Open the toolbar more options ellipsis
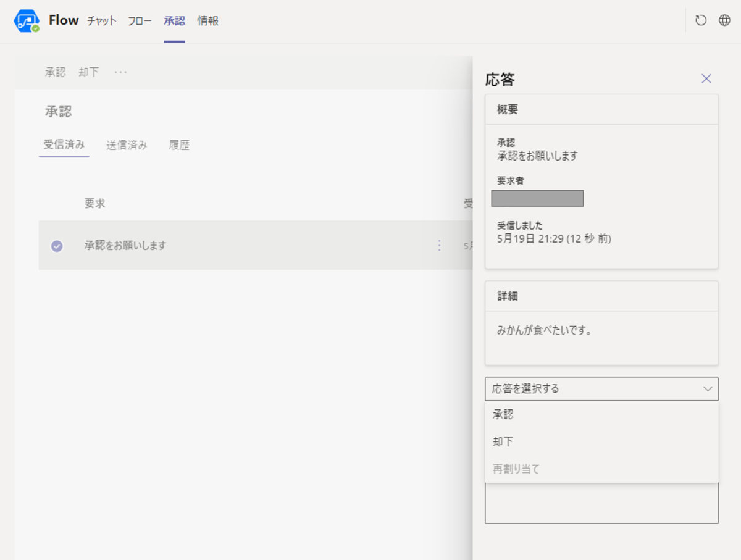This screenshot has height=560, width=741. click(120, 72)
